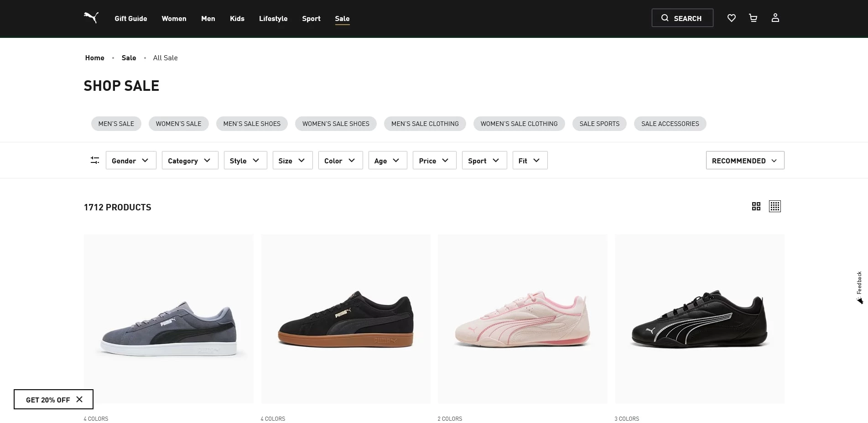Viewport: 868px width, 423px height.
Task: Toggle the MEN'S SALE filter pill
Action: coord(116,123)
